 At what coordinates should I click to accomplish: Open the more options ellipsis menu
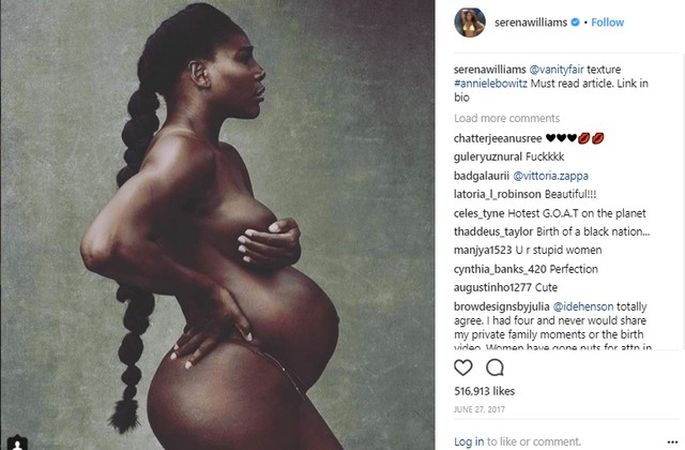coord(673,442)
